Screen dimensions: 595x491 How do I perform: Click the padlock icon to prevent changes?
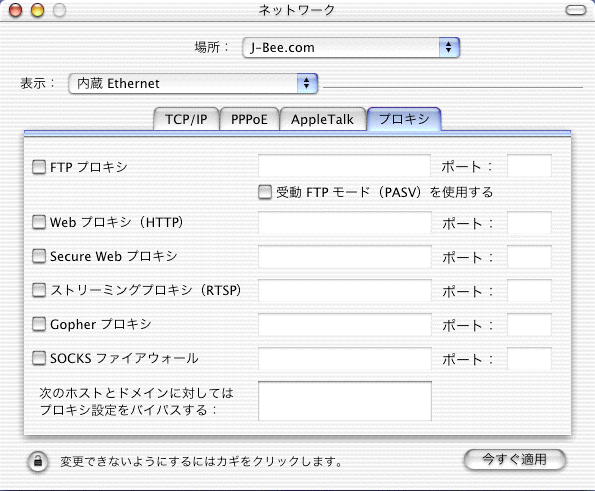[x=38, y=461]
